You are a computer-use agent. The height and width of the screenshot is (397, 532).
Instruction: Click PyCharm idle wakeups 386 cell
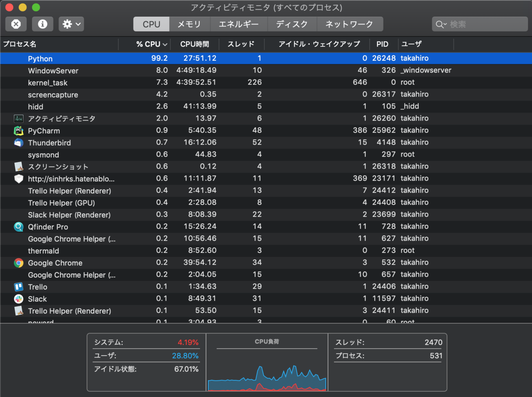tap(360, 130)
